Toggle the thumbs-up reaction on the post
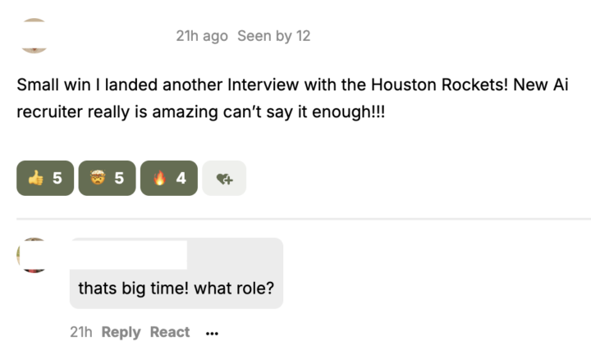 point(45,178)
